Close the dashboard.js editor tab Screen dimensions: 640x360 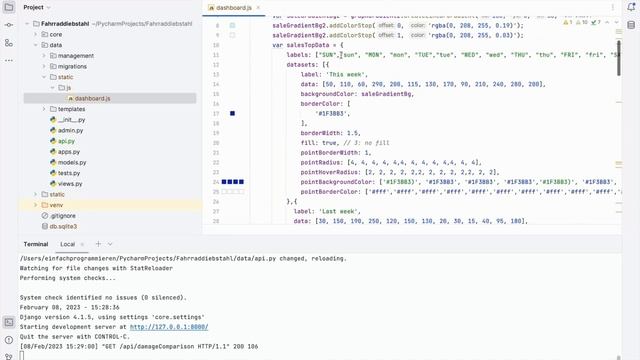pos(258,7)
